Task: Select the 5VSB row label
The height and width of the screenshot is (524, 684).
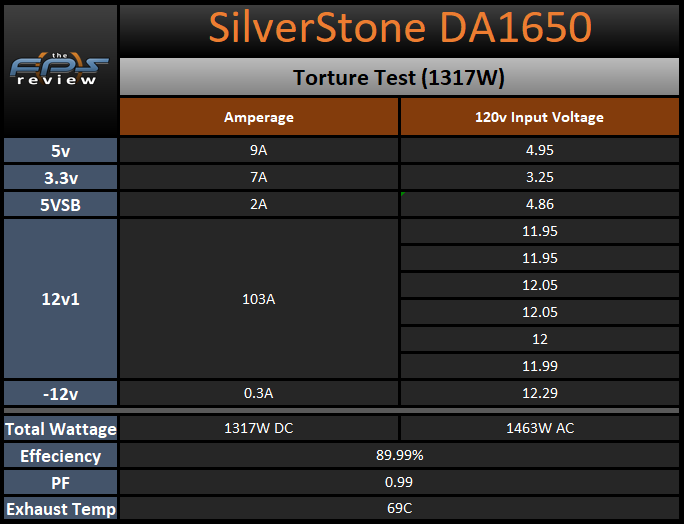Action: [61, 204]
